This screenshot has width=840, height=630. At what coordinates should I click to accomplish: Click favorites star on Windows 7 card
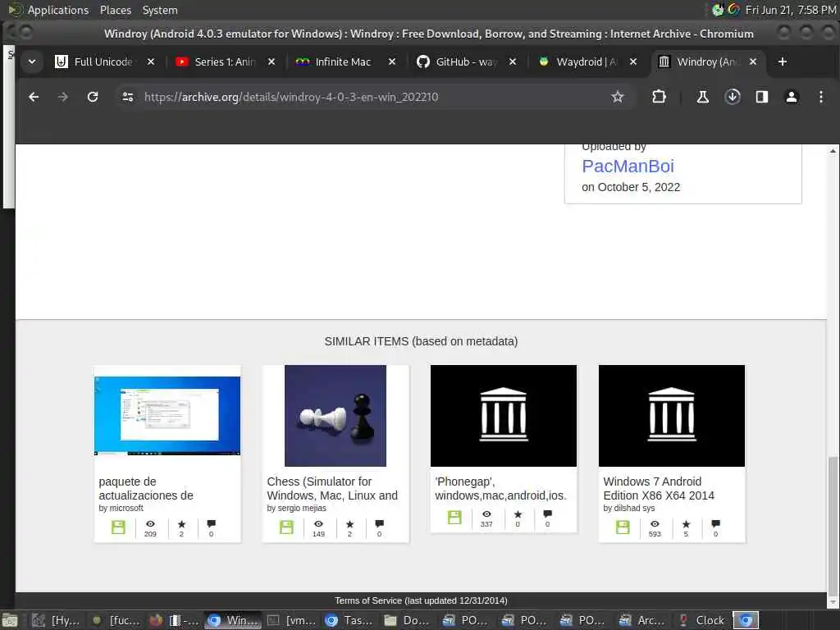(687, 524)
